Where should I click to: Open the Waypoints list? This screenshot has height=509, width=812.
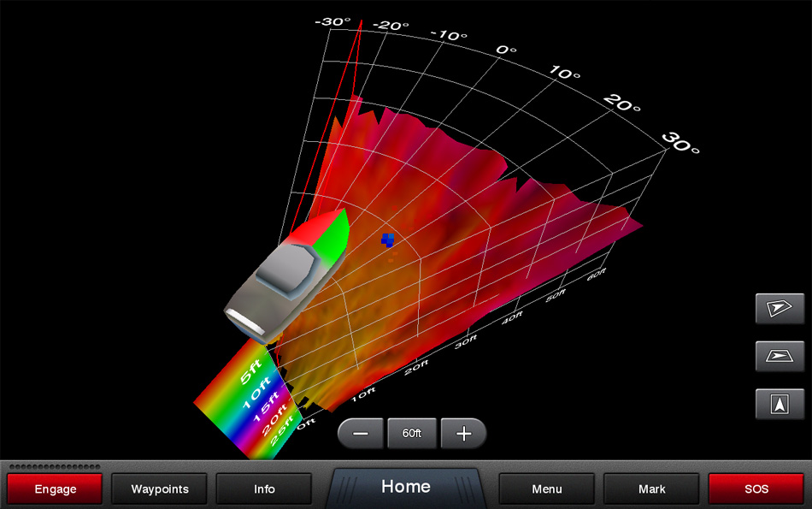click(160, 489)
